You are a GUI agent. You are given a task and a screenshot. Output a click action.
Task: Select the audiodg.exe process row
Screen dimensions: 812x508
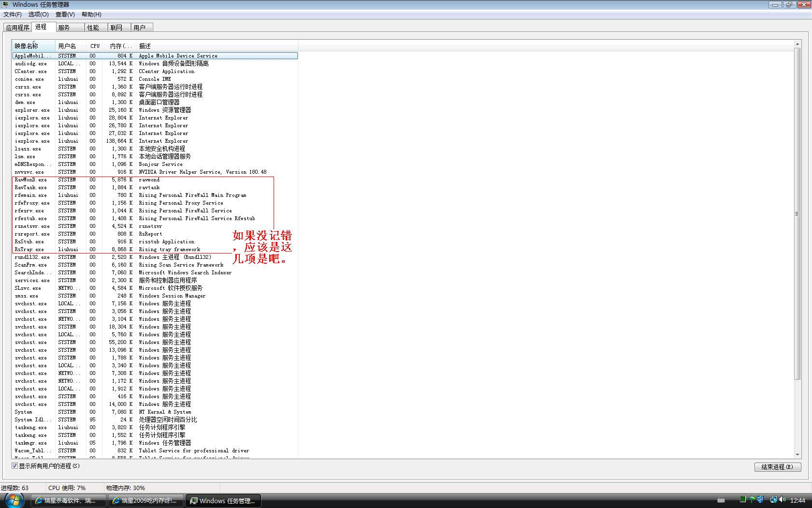point(155,63)
